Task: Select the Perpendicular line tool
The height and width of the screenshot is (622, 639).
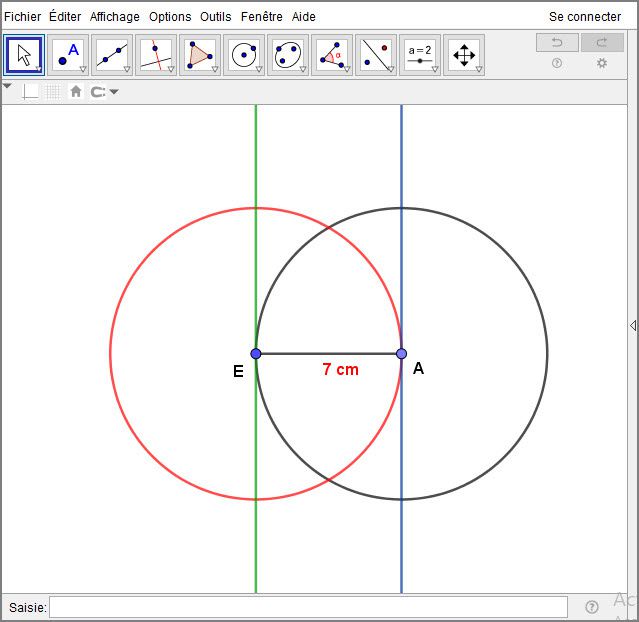Action: [156, 55]
